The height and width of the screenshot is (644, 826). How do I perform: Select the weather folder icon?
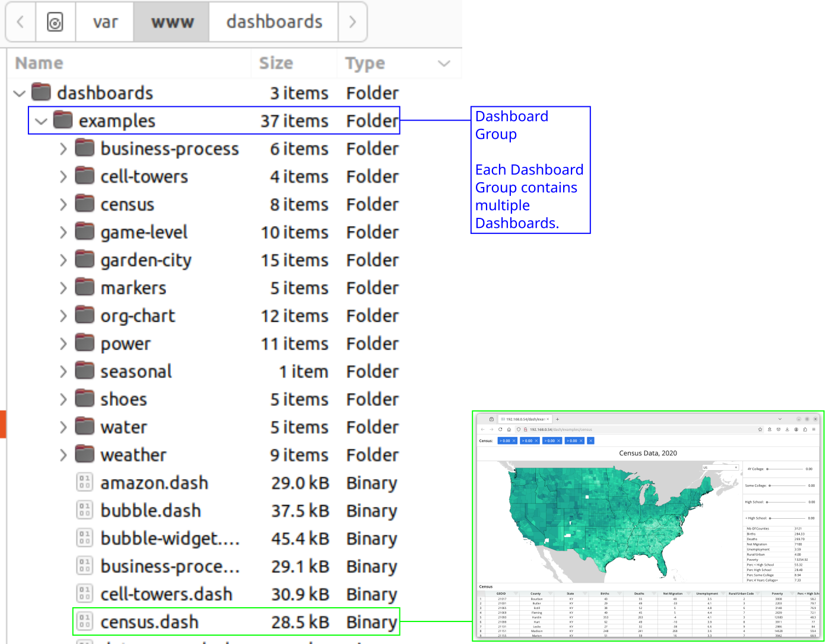point(85,455)
